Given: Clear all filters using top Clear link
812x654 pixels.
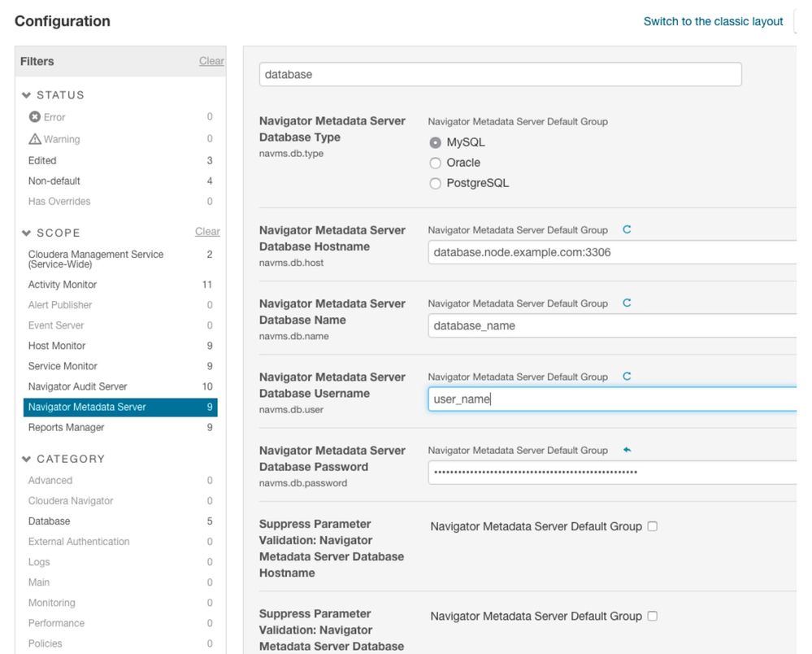Looking at the screenshot, I should (211, 61).
